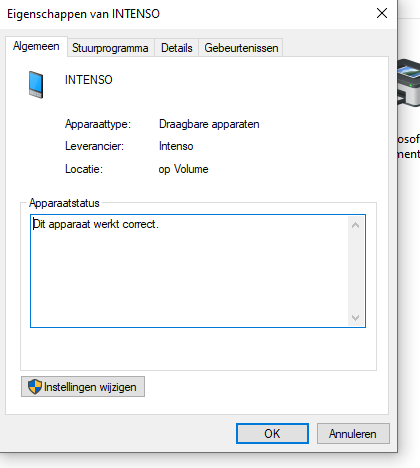
Task: Click the 'op Volume' location value
Action: point(183,169)
